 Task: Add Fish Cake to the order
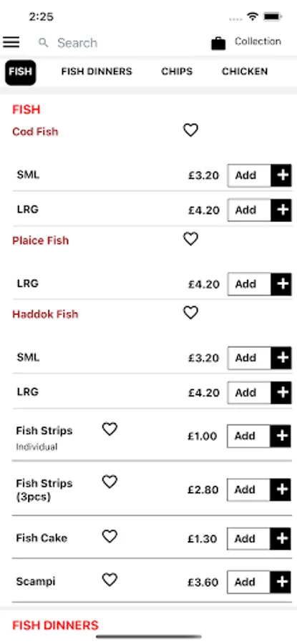pos(259,539)
